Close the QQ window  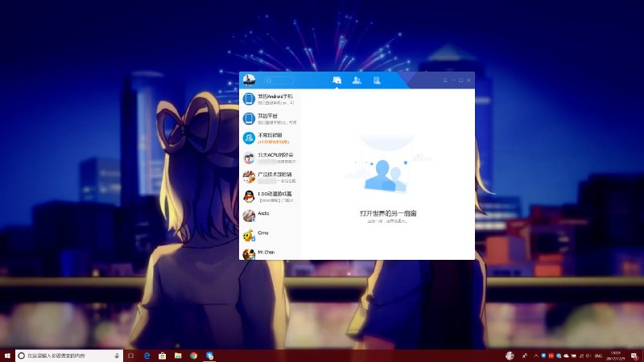[469, 80]
